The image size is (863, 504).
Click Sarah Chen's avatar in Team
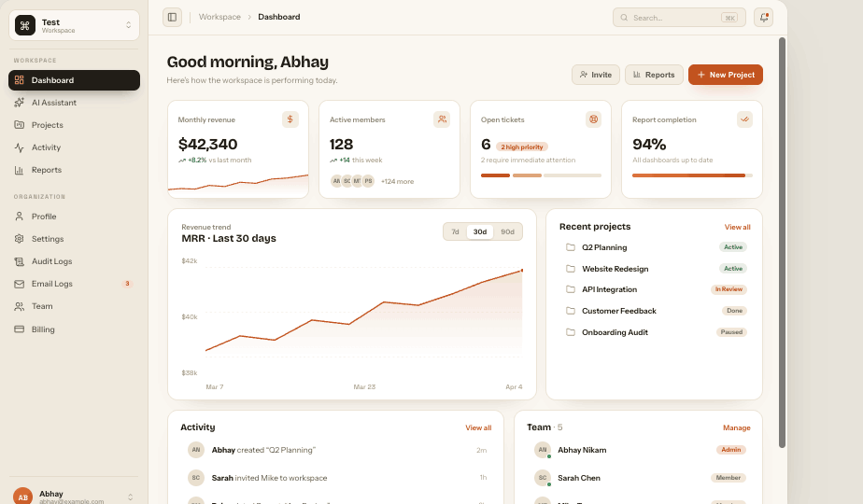(543, 478)
